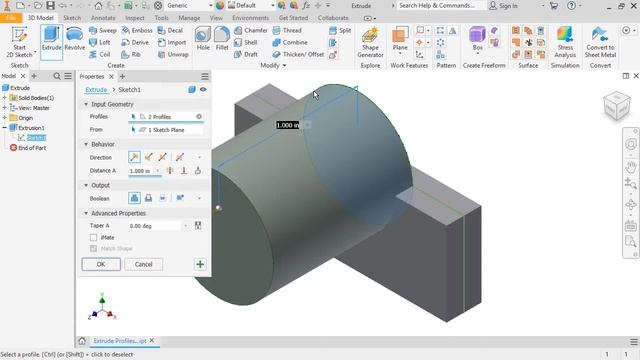Collapse Output section
Screen dimensions: 640x360
pos(86,185)
